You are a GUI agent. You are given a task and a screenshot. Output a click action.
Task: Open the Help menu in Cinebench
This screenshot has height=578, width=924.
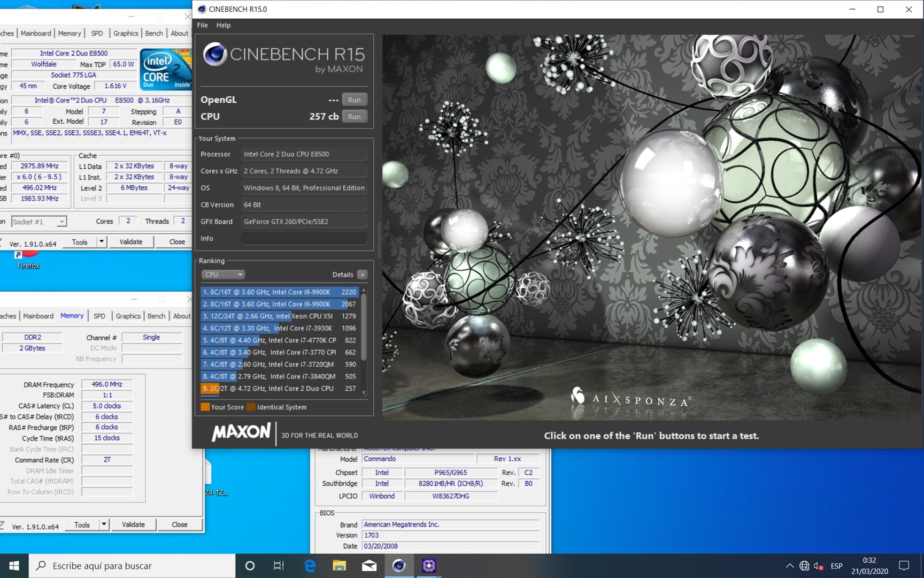point(223,25)
